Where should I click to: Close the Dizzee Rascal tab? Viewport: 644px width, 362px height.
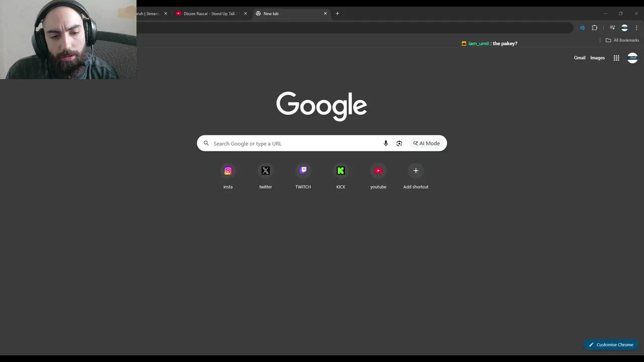pyautogui.click(x=246, y=14)
